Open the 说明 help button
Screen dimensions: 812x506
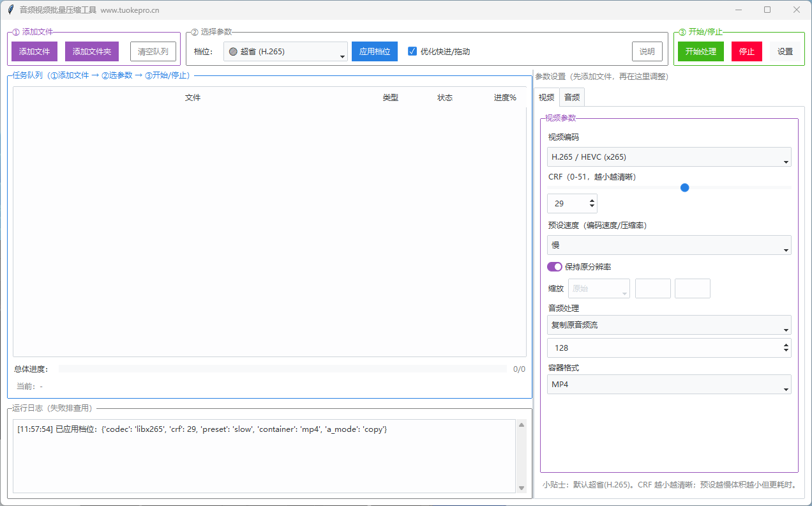point(647,52)
